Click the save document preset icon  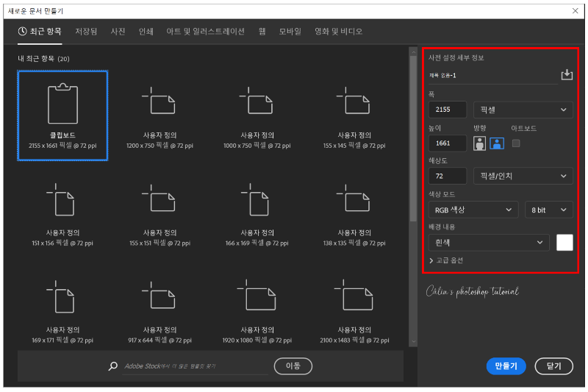(567, 74)
